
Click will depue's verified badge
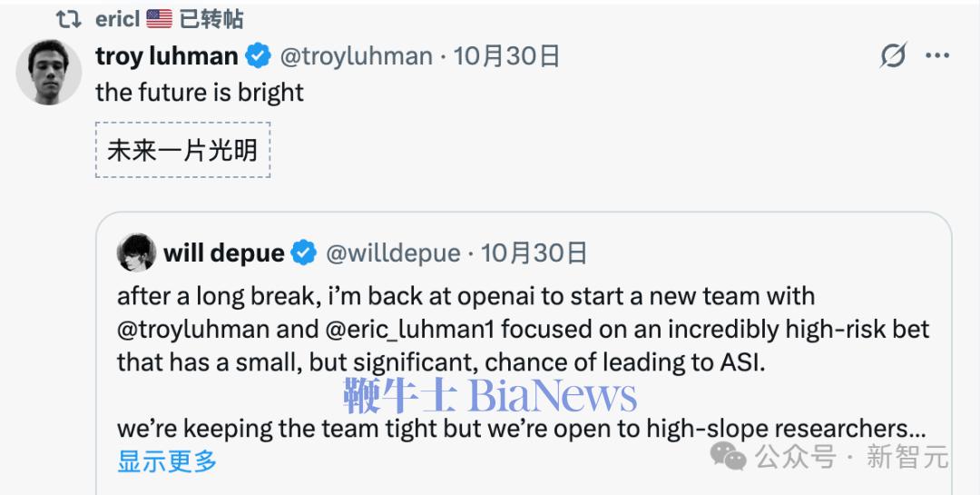click(304, 252)
